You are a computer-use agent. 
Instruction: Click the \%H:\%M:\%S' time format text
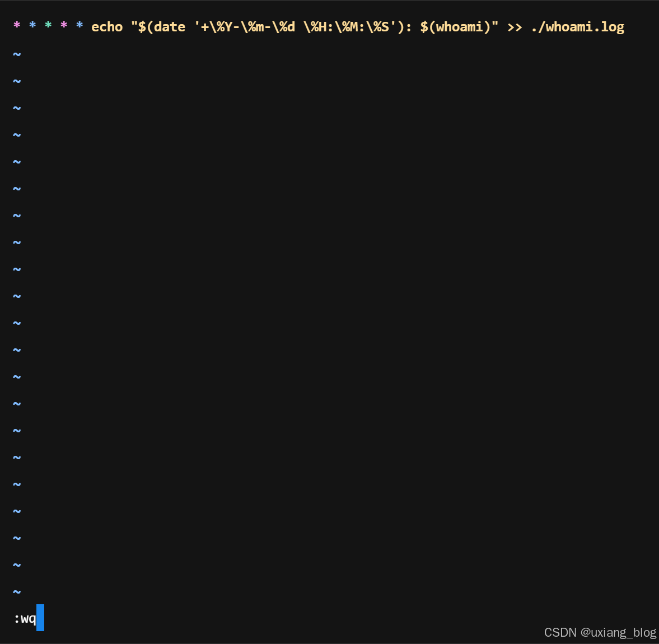point(350,27)
